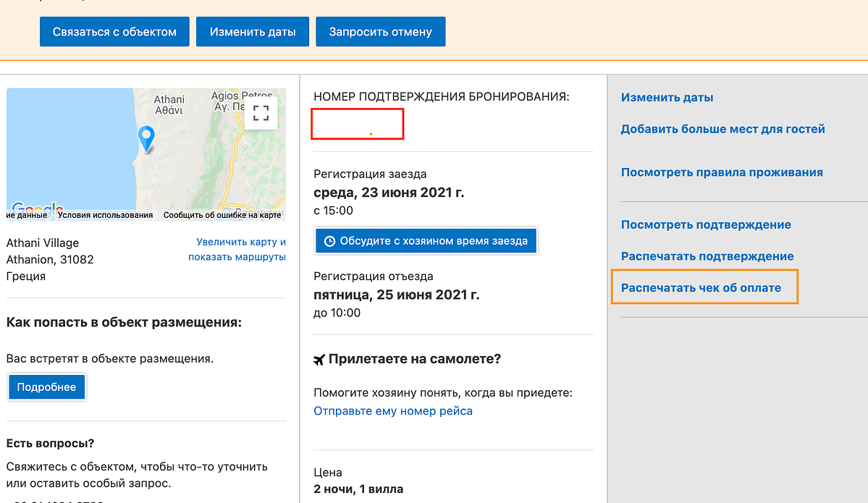
Task: Open "Увеличить карту и показать маршруты" link
Action: pyautogui.click(x=239, y=250)
